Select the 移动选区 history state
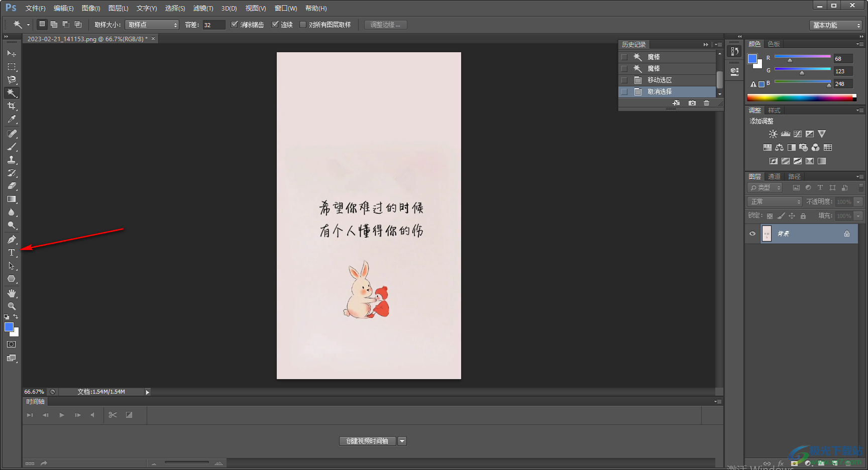This screenshot has height=470, width=868. [667, 80]
